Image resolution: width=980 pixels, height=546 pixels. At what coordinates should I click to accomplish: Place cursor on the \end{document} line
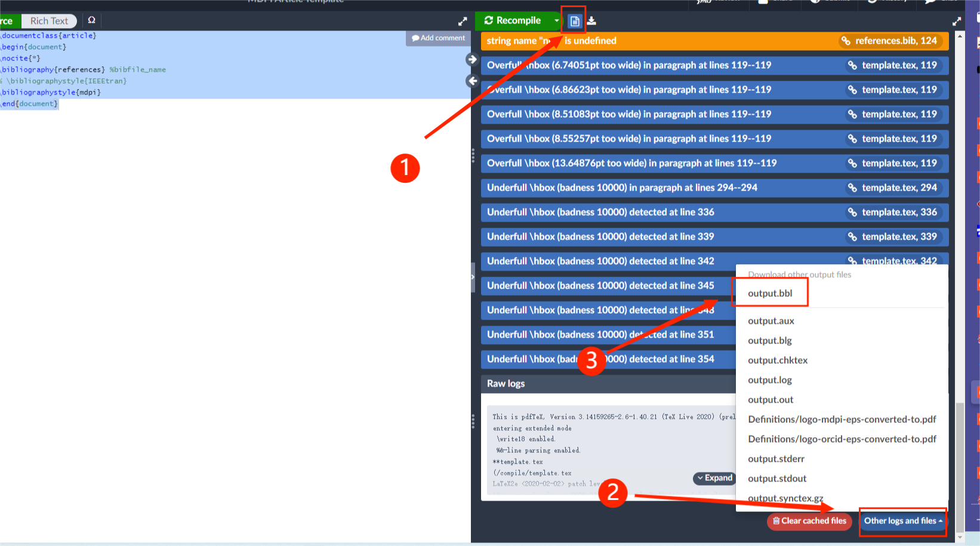coord(29,103)
